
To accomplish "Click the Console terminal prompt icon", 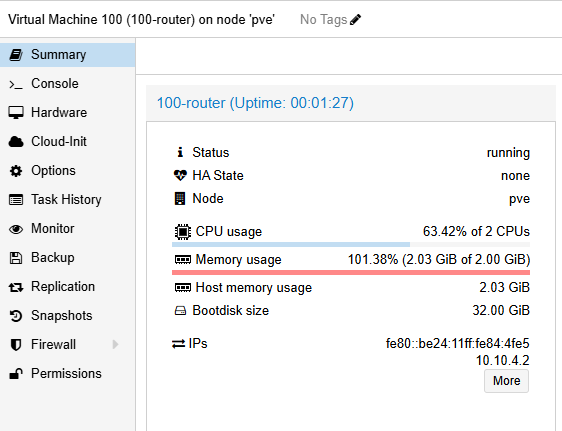I will point(16,85).
